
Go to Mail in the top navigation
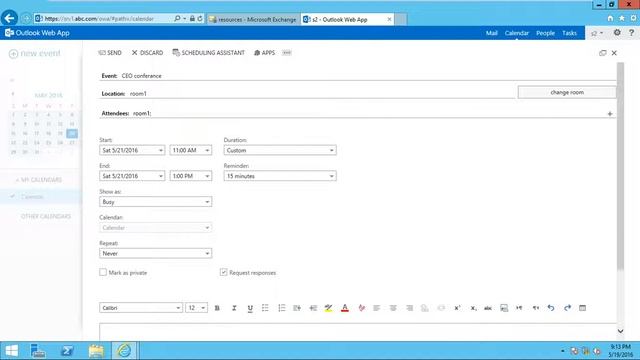click(x=491, y=33)
